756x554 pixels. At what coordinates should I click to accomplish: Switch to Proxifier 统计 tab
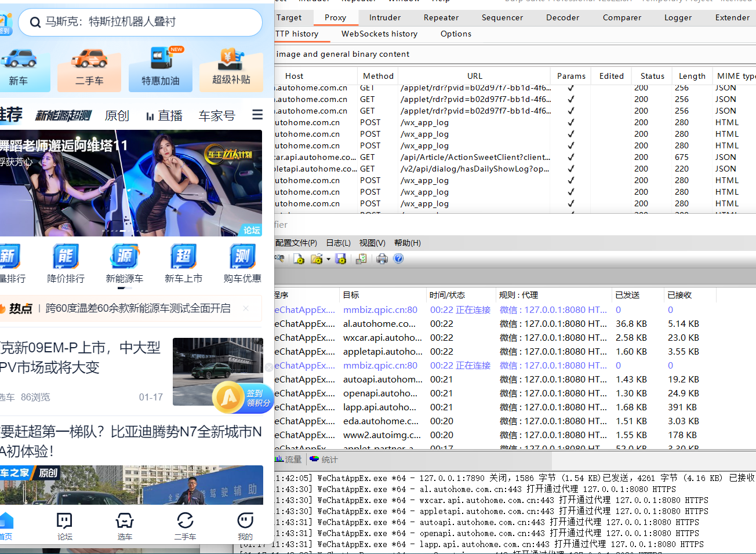tap(324, 460)
